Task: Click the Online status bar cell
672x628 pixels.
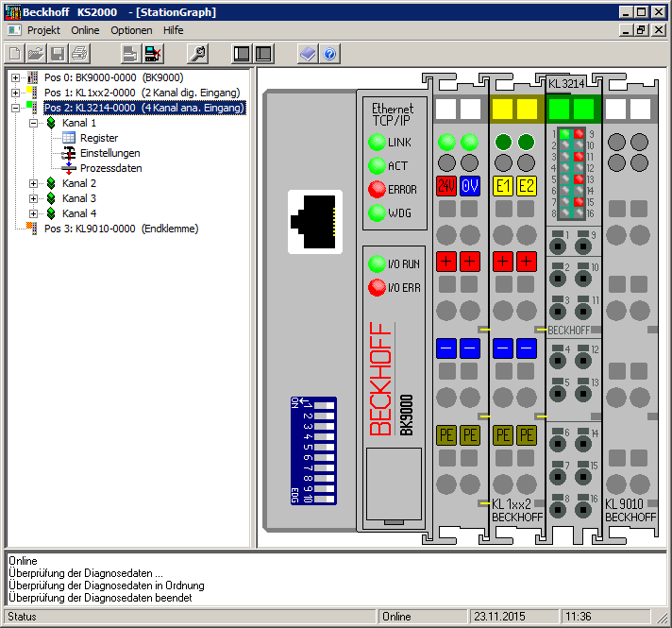Action: (423, 617)
